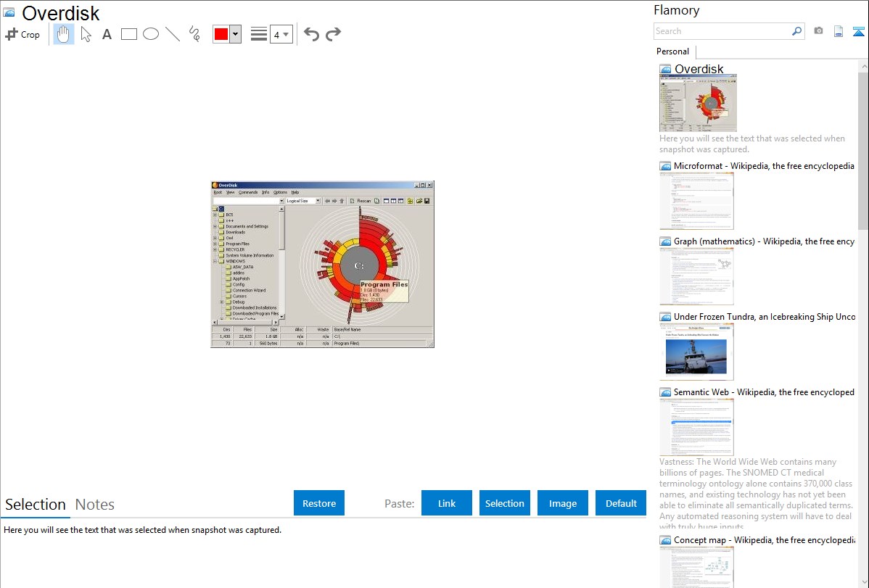Click the Restore button
Viewport: 869px width, 588px height.
click(319, 503)
